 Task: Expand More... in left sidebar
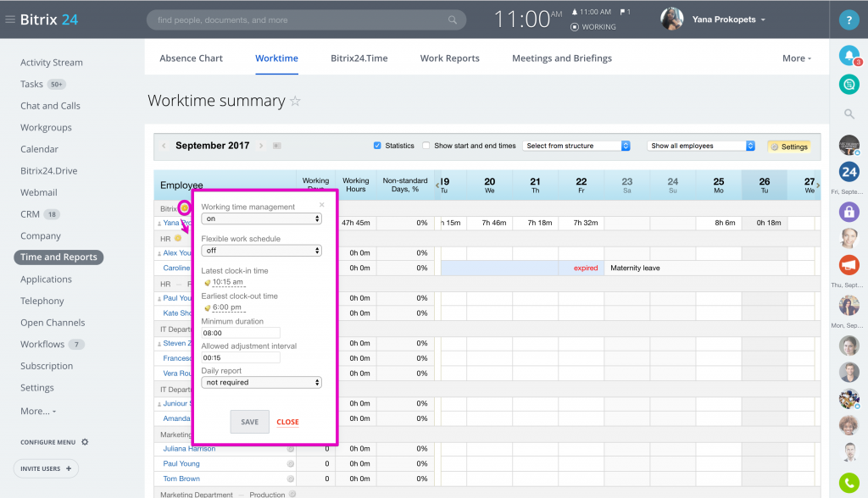38,411
